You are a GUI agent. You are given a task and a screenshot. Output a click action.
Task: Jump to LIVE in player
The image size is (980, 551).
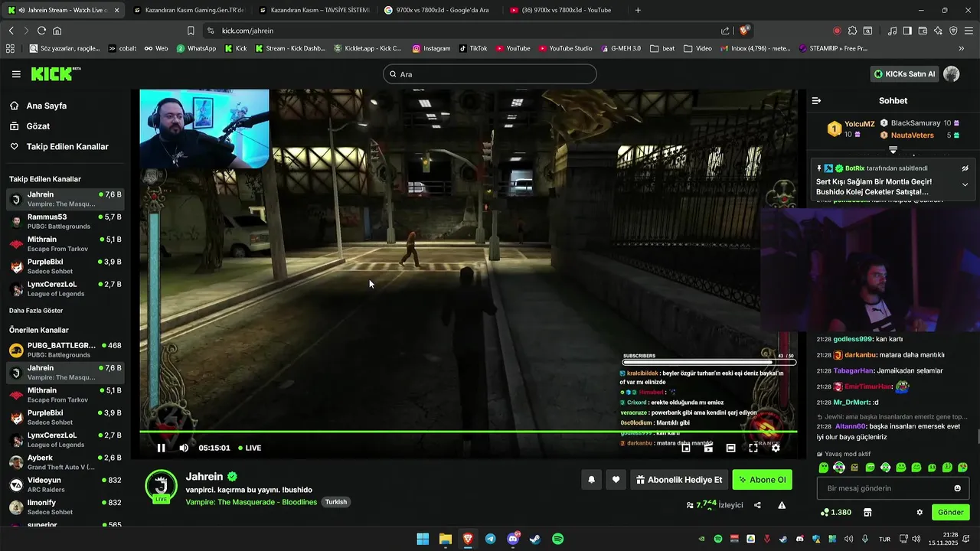point(250,448)
